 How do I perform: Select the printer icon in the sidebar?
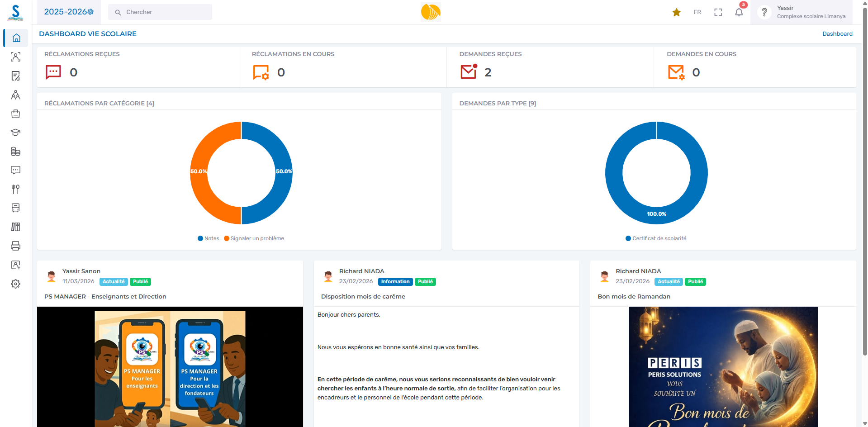[16, 246]
